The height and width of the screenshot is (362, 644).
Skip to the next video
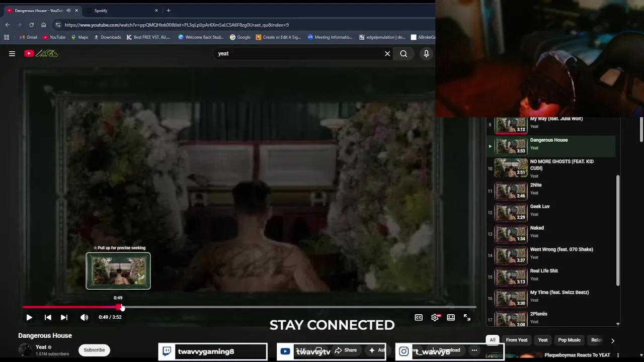coord(64,317)
